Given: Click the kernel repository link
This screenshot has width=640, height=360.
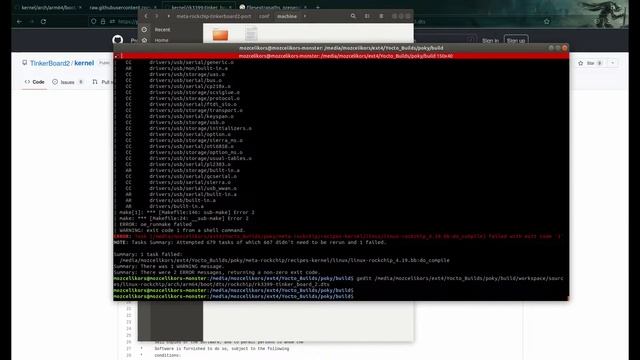Looking at the screenshot, I should (x=84, y=63).
